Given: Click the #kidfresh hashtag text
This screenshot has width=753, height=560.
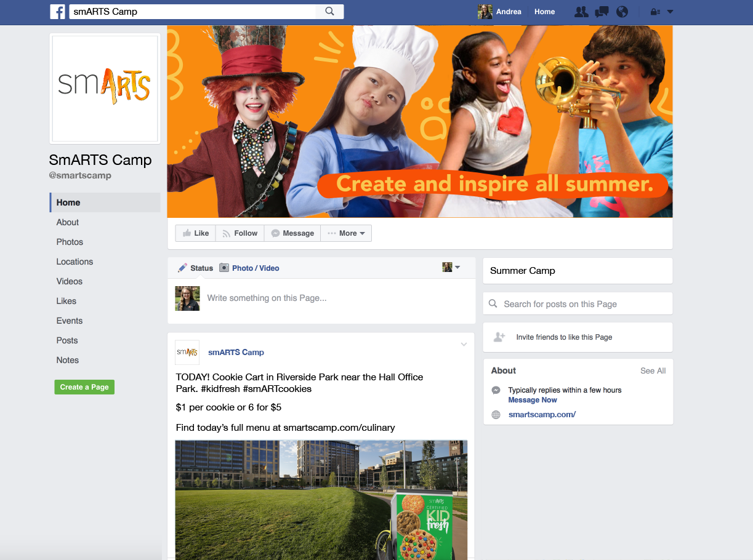Looking at the screenshot, I should point(220,389).
